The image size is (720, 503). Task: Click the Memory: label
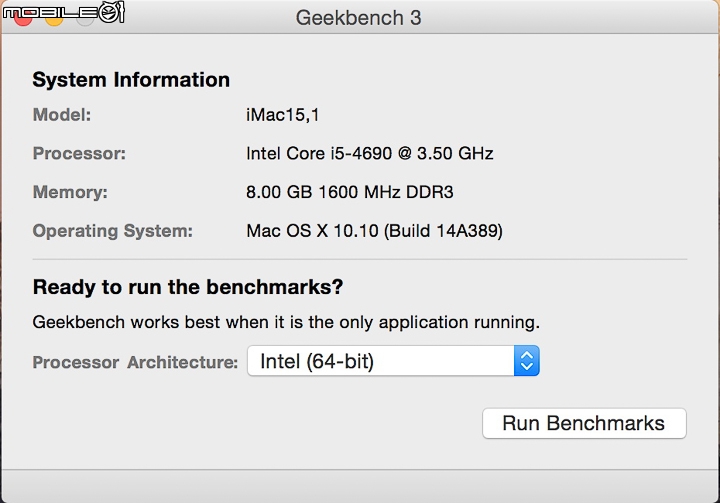(x=70, y=192)
